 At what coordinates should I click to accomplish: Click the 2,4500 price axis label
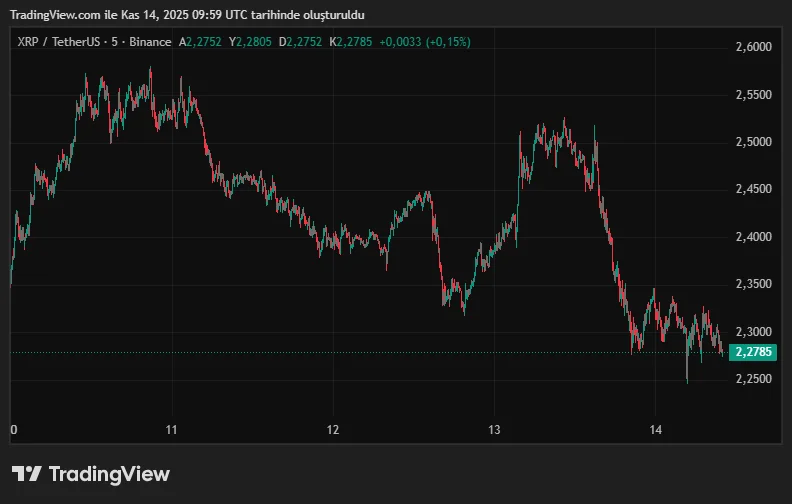point(753,189)
